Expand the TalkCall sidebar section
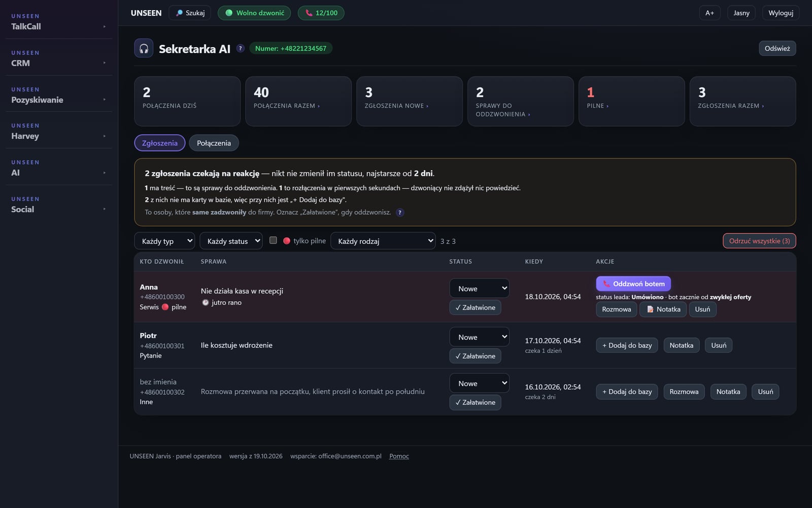The width and height of the screenshot is (812, 508). tap(59, 21)
